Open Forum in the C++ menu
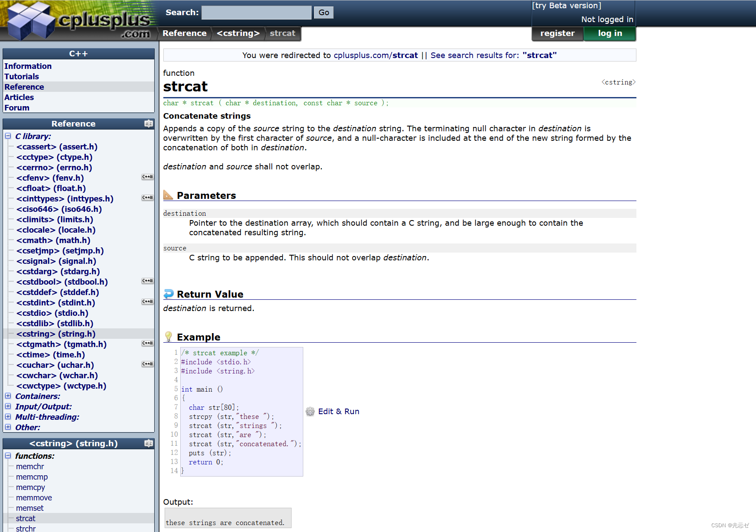The width and height of the screenshot is (756, 532). point(17,108)
